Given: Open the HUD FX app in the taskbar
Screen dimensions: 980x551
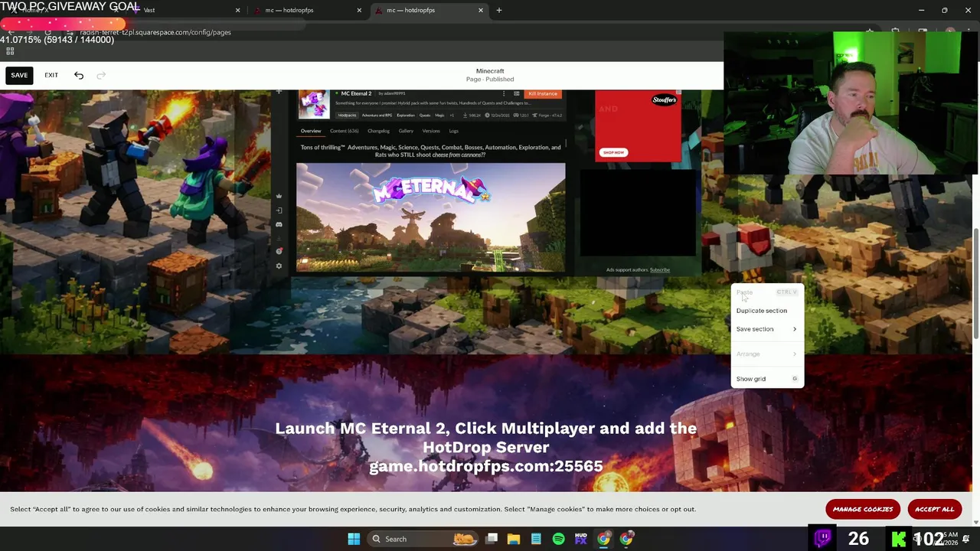Looking at the screenshot, I should click(580, 539).
